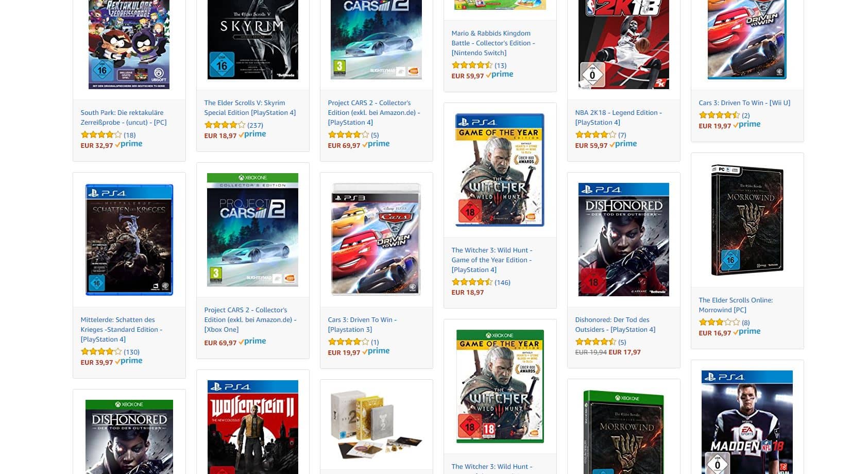
Task: Open the Dishonored PS4 cover thumbnail
Action: pos(623,240)
